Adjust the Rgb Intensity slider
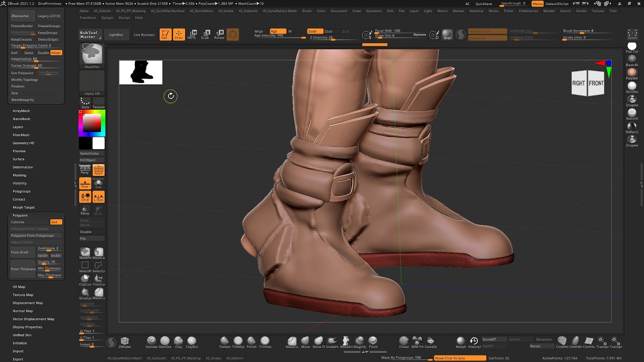Image resolution: width=644 pixels, height=362 pixels. [x=280, y=36]
